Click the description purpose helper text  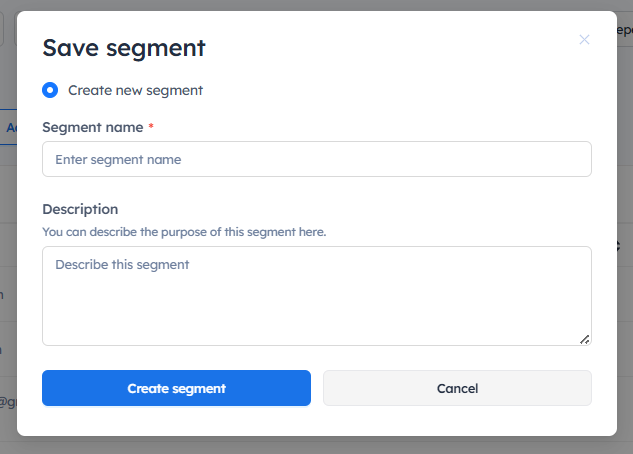(x=184, y=231)
